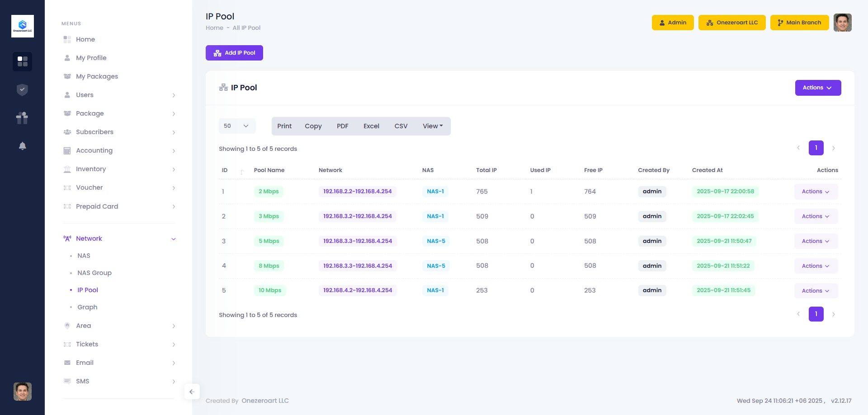Screen dimensions: 868x415
Task: Open the 50 records per page dropdown
Action: [237, 126]
